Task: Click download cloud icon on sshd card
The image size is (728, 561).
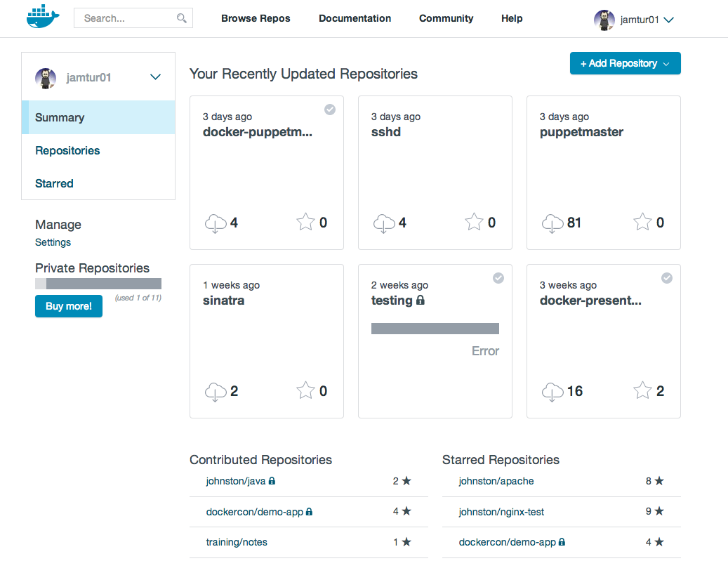Action: coord(384,223)
